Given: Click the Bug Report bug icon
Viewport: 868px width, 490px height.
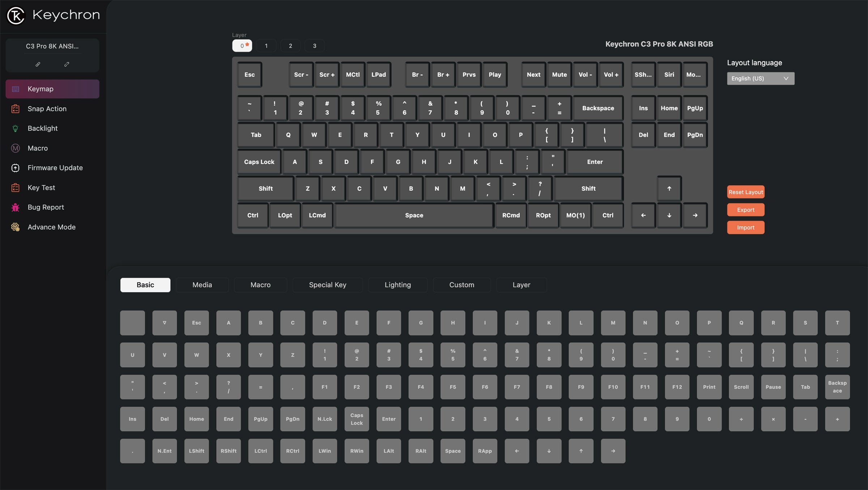Looking at the screenshot, I should (15, 207).
